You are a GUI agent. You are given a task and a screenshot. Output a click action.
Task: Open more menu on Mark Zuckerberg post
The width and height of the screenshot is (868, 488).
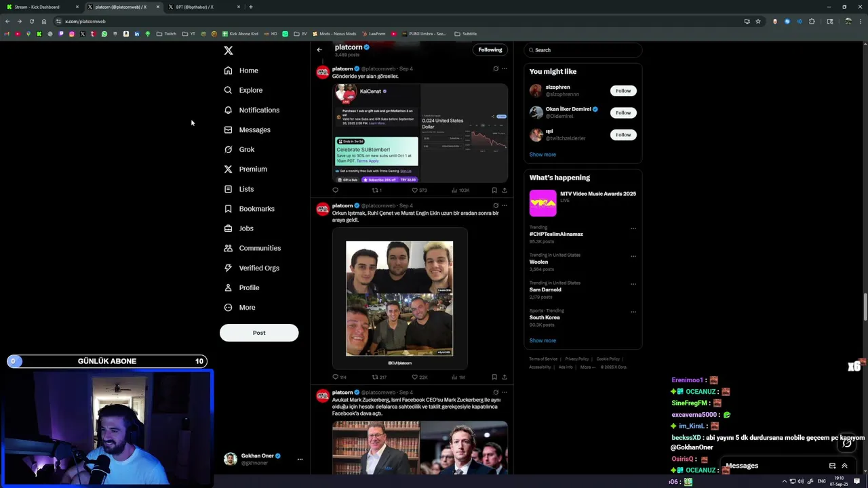(x=505, y=392)
